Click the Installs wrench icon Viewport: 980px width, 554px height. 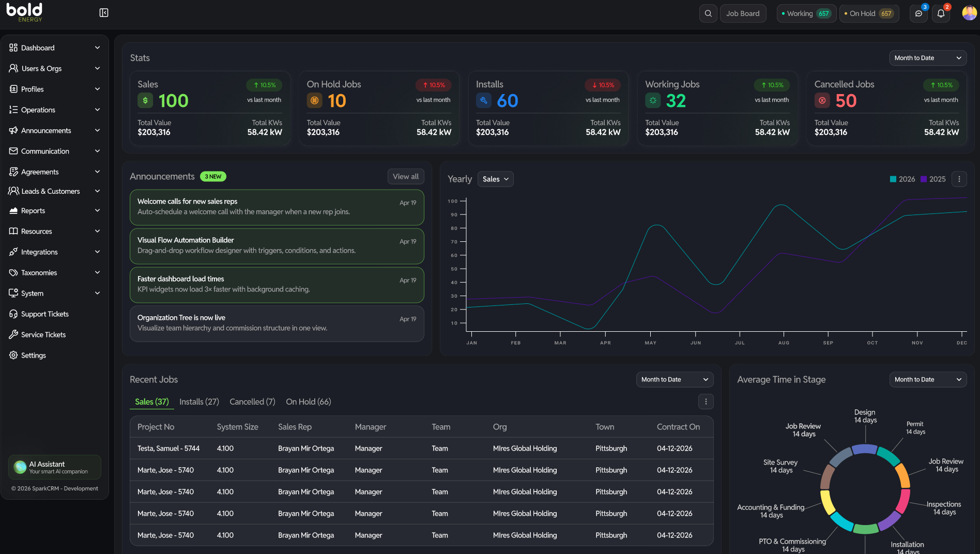click(x=484, y=100)
